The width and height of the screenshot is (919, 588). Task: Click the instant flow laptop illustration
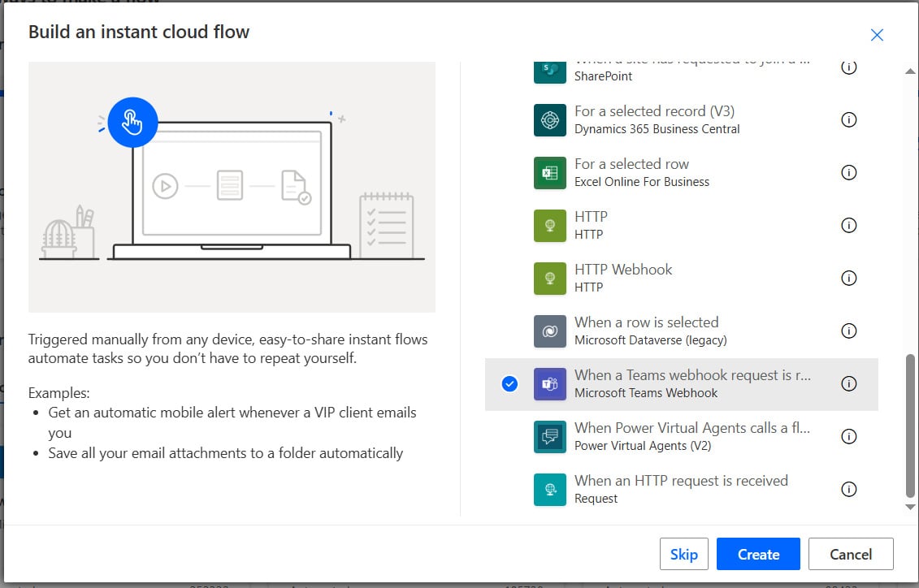(232, 187)
